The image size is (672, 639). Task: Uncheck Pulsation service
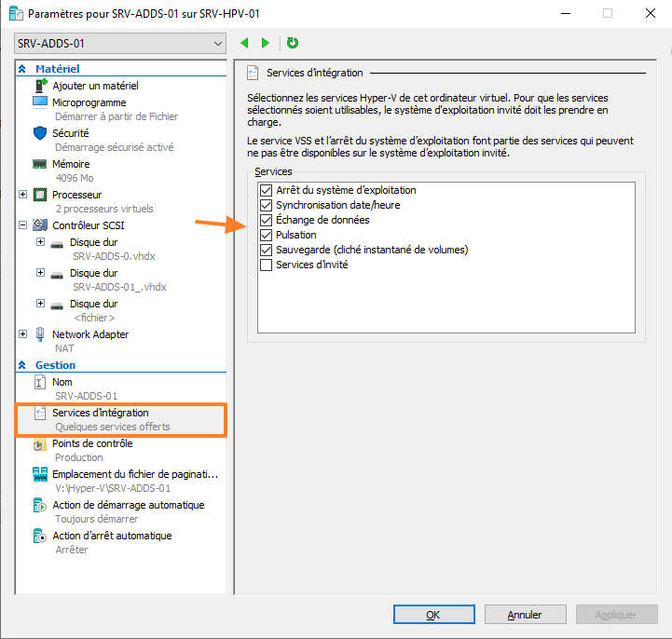pos(267,235)
